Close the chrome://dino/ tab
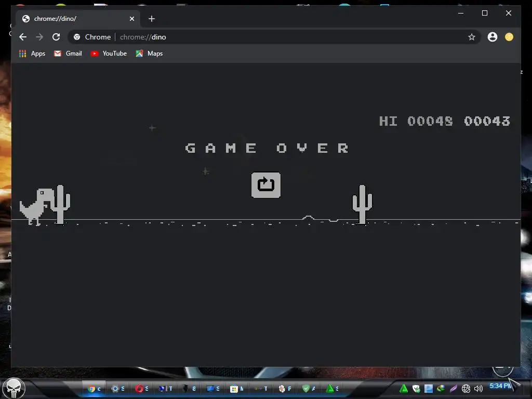 tap(132, 19)
